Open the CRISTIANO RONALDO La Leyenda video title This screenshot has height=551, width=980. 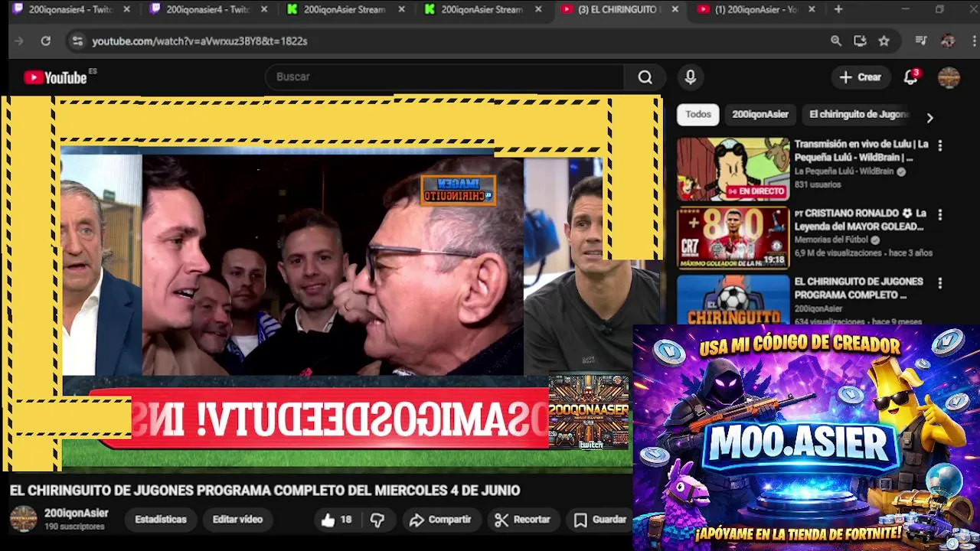coord(861,220)
